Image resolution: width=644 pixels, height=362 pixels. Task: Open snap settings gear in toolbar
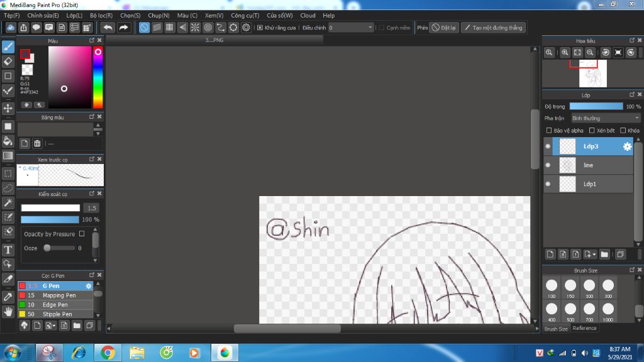246,28
